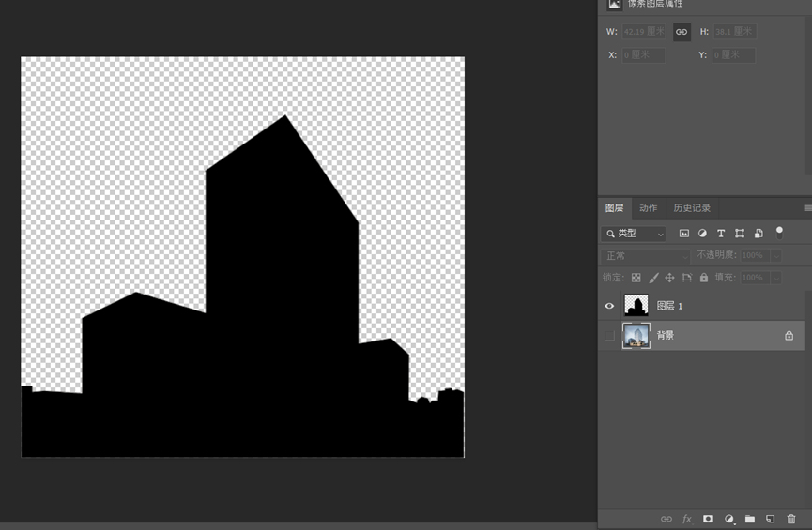This screenshot has height=530, width=812.
Task: Create new fill or adjustment layer
Action: point(729,519)
